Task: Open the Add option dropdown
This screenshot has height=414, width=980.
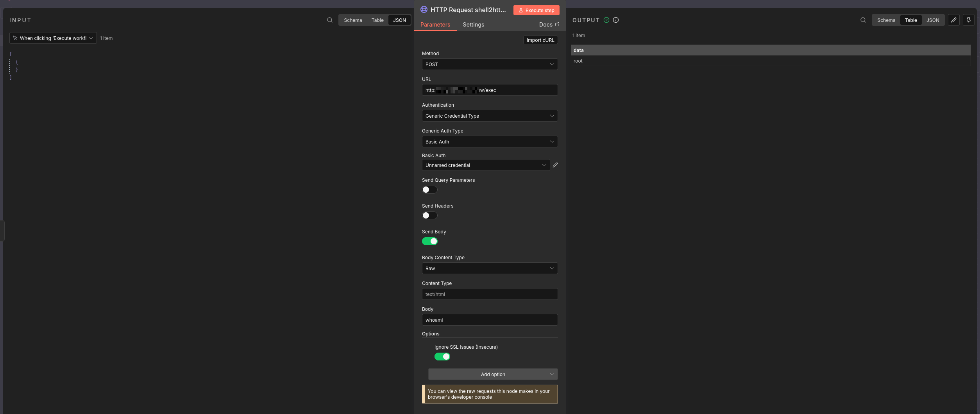Action: point(493,374)
